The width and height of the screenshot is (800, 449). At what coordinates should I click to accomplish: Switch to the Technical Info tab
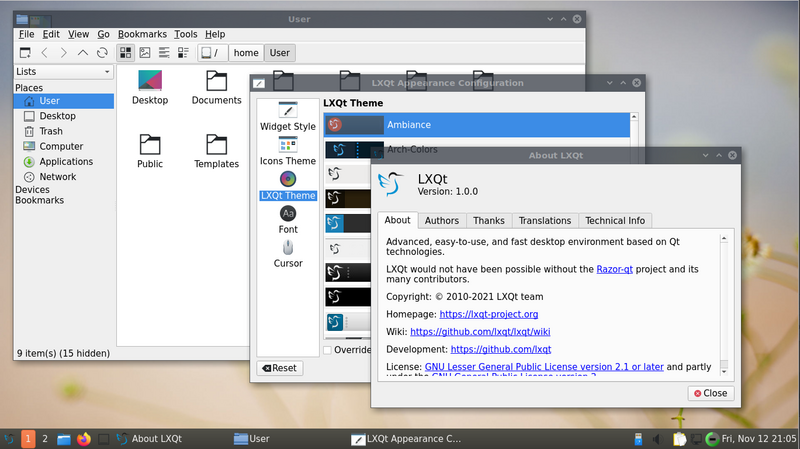tap(615, 220)
